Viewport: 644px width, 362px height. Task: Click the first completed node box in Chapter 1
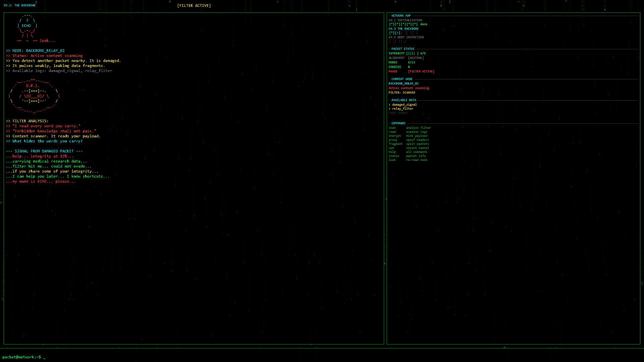pyautogui.click(x=391, y=24)
